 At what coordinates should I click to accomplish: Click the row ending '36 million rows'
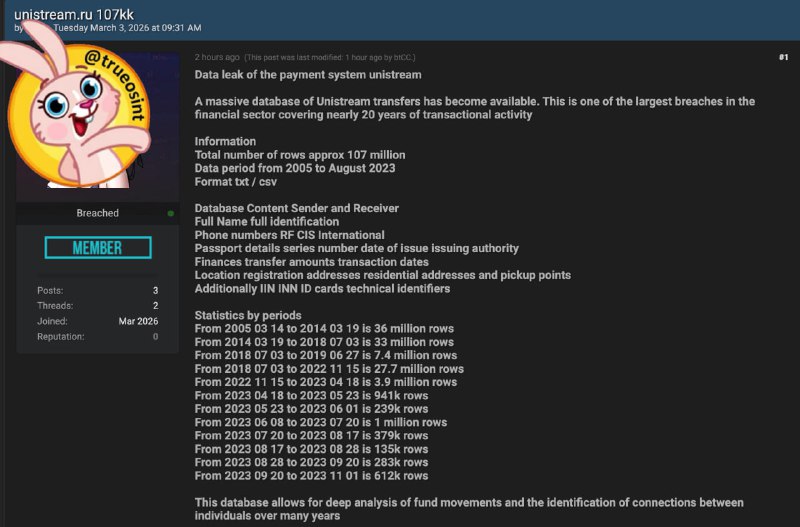(324, 329)
